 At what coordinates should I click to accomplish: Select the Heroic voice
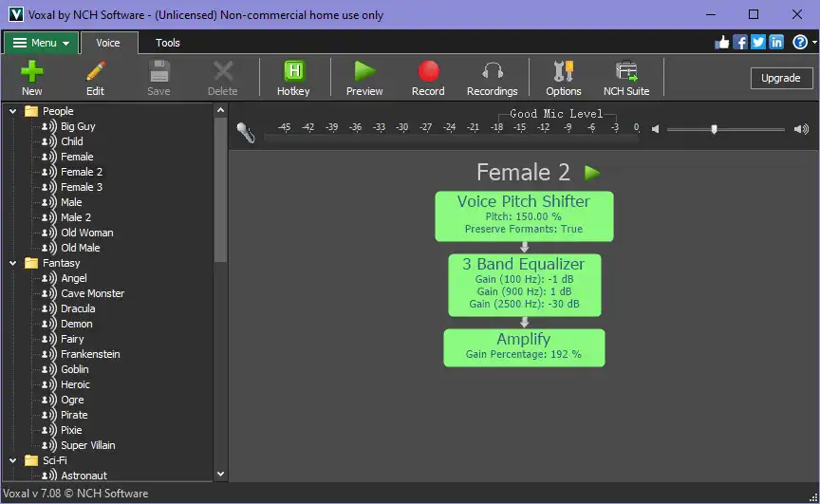tap(75, 384)
